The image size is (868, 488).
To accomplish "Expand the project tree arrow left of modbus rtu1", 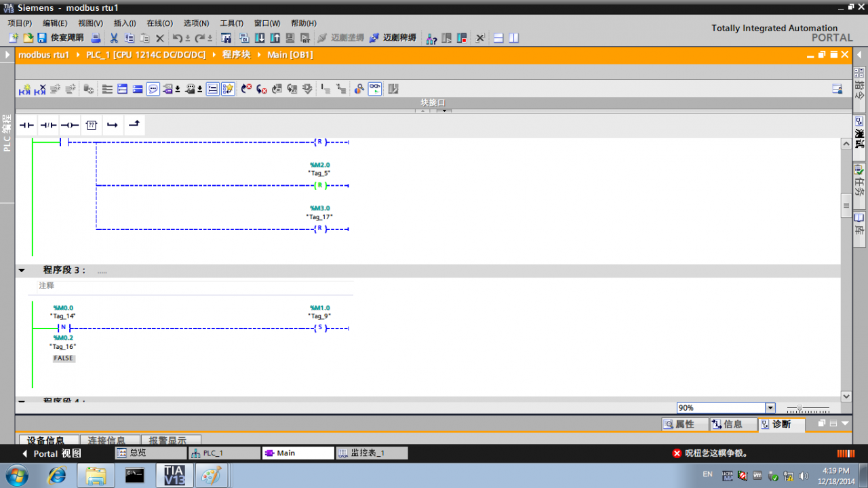I will tap(7, 54).
